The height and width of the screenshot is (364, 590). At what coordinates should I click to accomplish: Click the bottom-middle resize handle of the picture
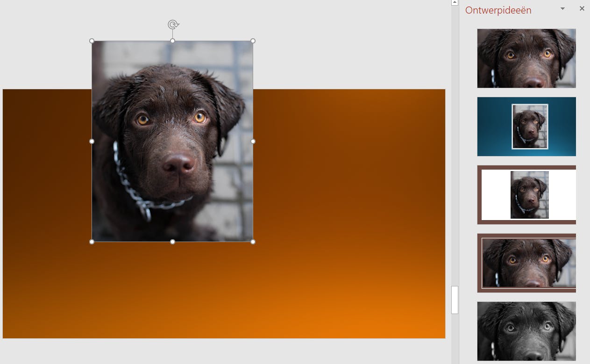(x=172, y=242)
